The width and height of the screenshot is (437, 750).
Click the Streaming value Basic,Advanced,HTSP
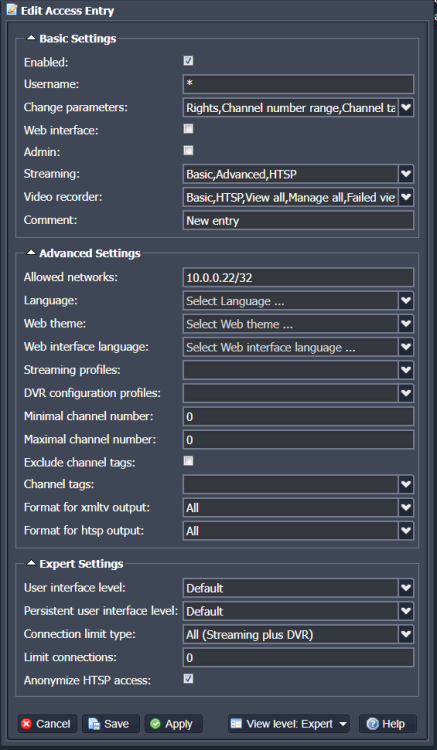pos(291,174)
